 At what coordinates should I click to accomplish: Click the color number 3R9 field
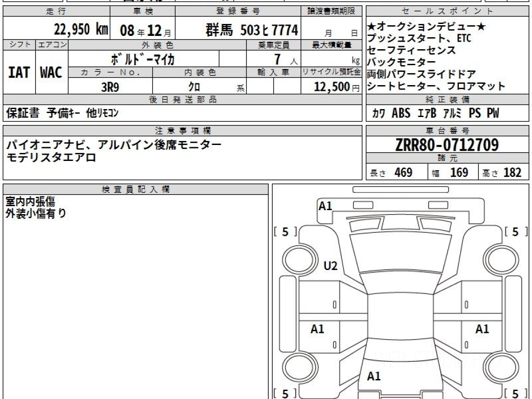pos(110,87)
